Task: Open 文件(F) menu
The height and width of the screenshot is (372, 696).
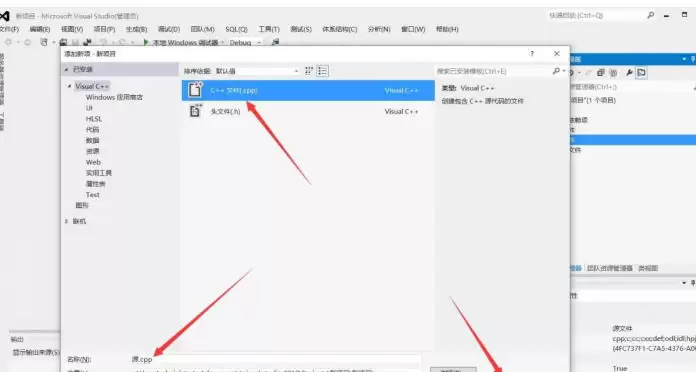Action: (9, 29)
